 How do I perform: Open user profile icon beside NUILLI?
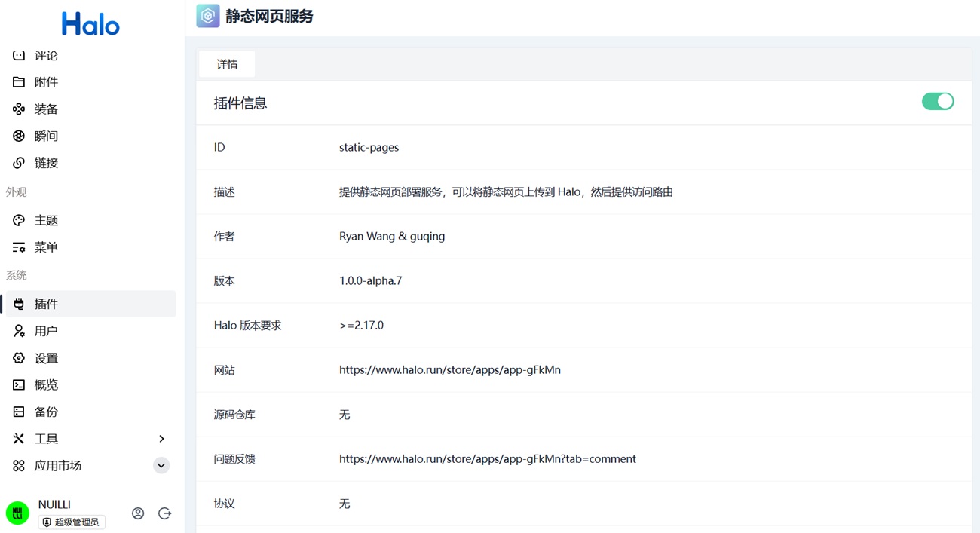pyautogui.click(x=138, y=513)
